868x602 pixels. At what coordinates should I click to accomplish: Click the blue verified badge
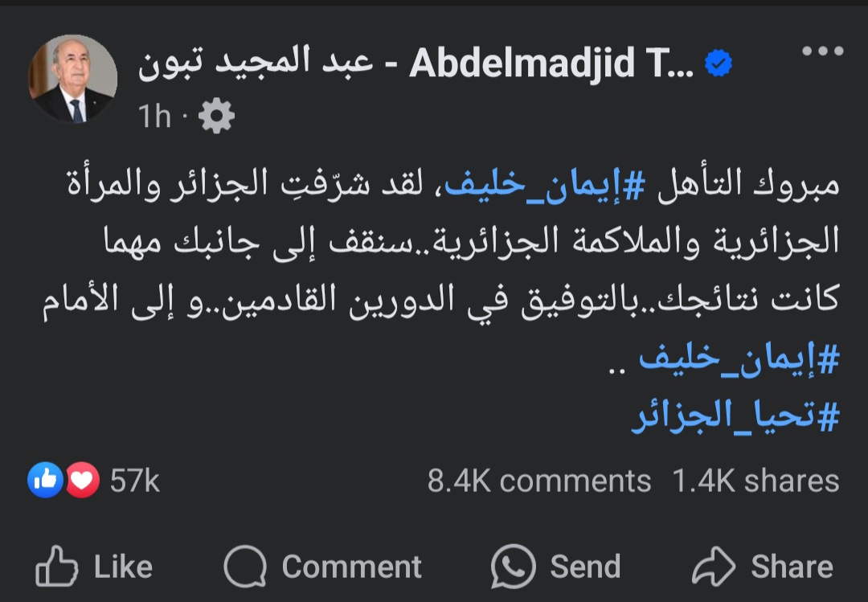[x=718, y=63]
